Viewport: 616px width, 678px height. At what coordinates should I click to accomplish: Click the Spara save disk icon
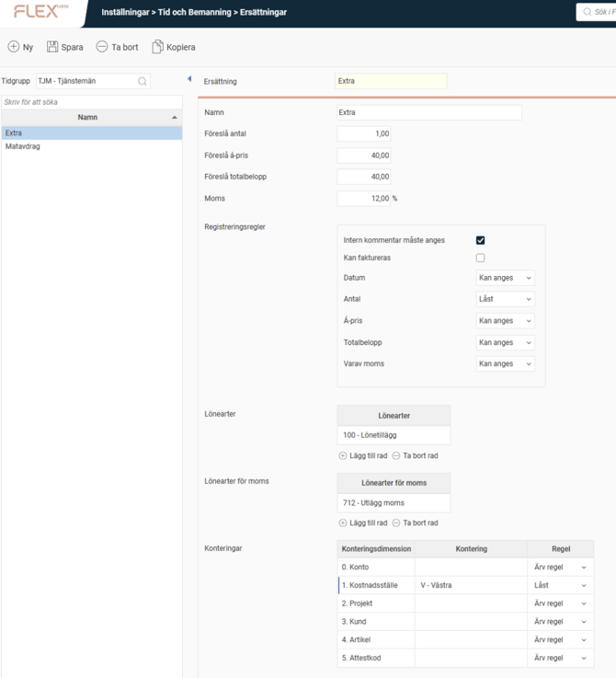click(52, 47)
